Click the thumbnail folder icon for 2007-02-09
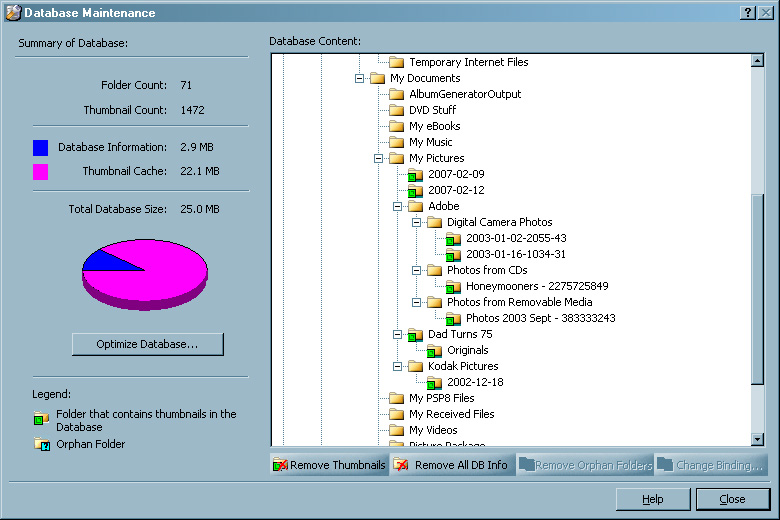Viewport: 780px width, 520px height. tap(415, 174)
